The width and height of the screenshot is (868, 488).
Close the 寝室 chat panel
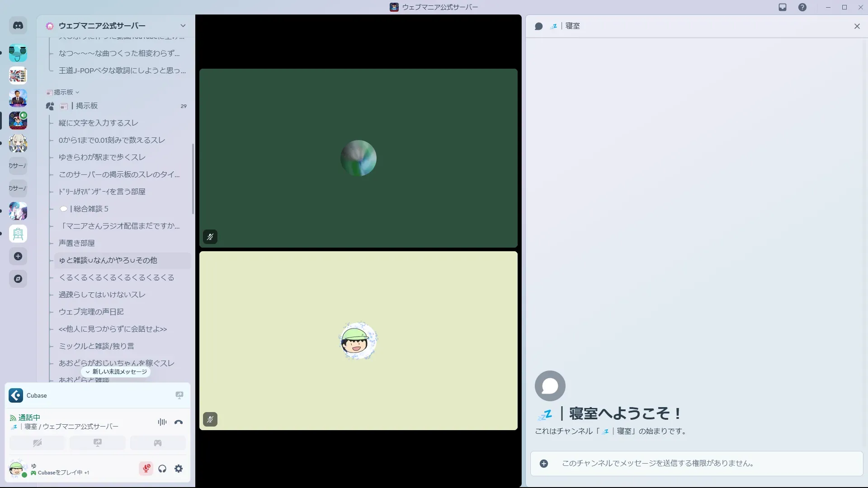857,26
